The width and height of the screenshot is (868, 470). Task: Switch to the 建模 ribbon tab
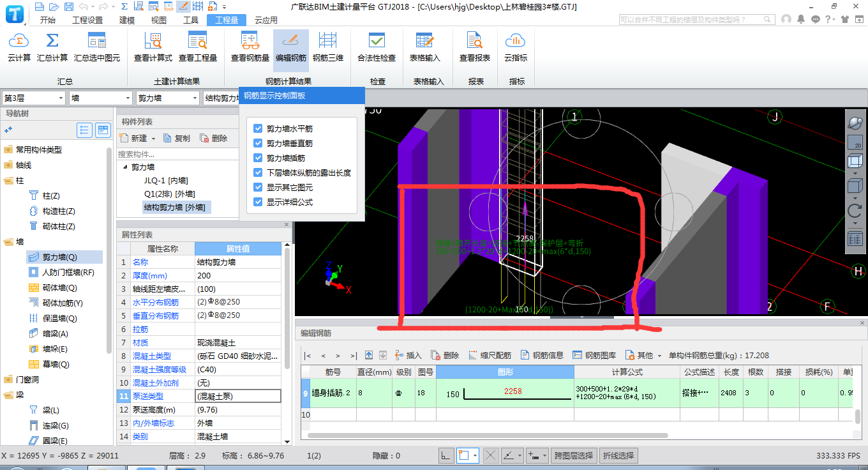coord(127,20)
